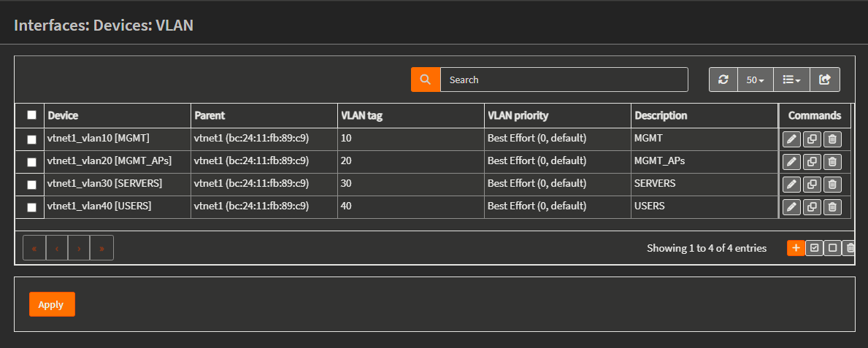Delete the vtnet1_vlan30 SERVERS entry
The image size is (868, 348).
(x=832, y=185)
